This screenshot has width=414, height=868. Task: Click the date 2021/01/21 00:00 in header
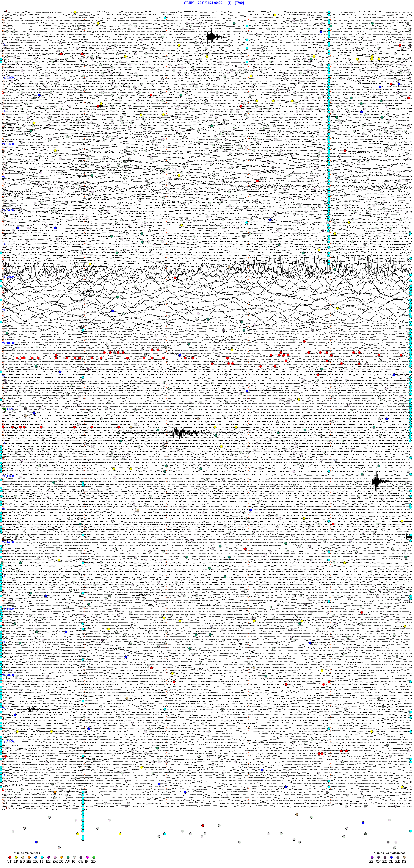pyautogui.click(x=210, y=3)
